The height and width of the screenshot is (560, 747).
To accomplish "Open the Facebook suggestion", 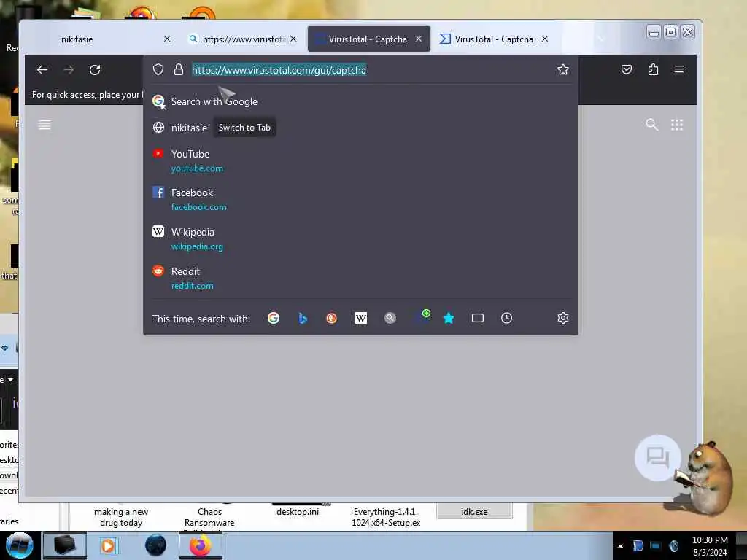I will click(360, 200).
